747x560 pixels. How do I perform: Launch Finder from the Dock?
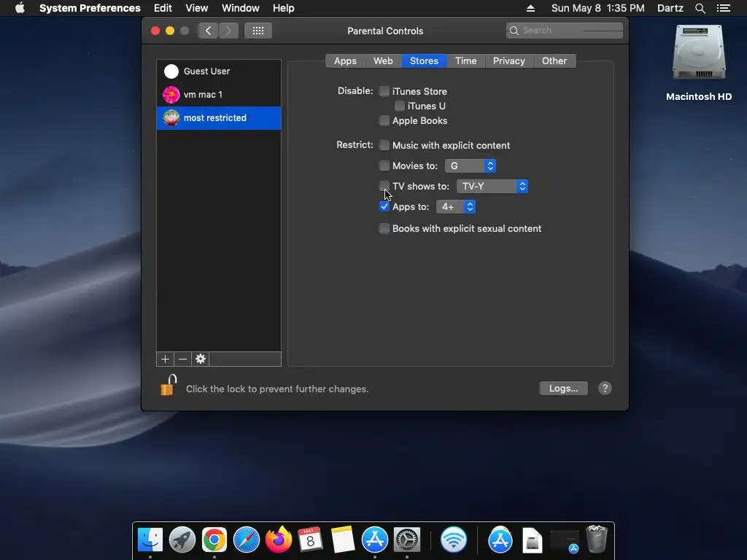[x=150, y=540]
